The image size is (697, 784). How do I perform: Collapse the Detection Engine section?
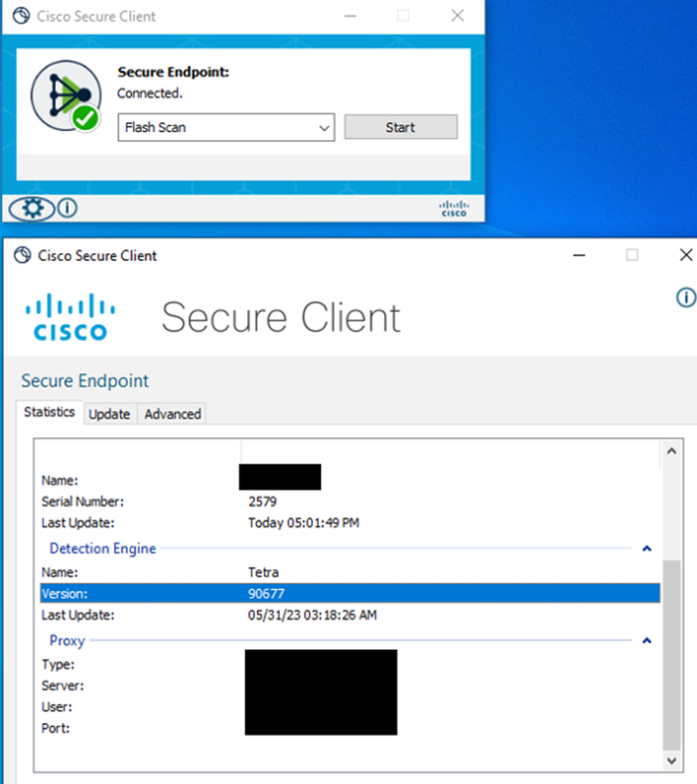tap(647, 549)
